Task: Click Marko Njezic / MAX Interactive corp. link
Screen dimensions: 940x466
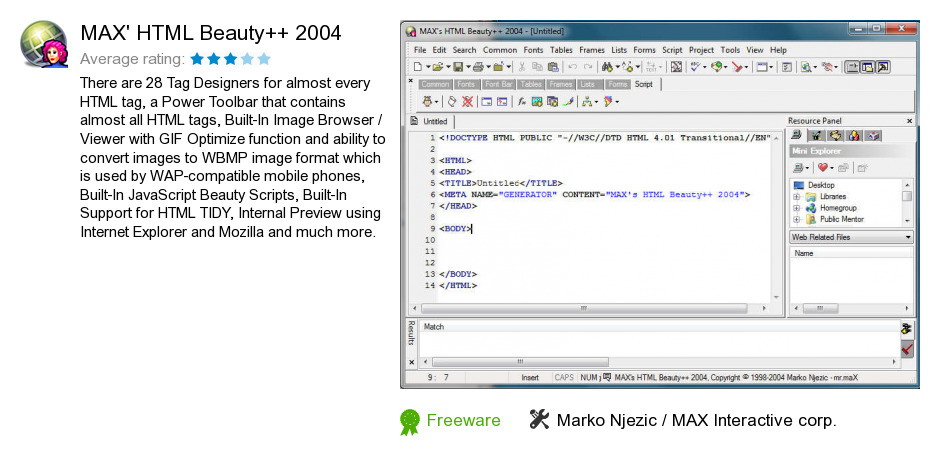Action: click(x=696, y=420)
